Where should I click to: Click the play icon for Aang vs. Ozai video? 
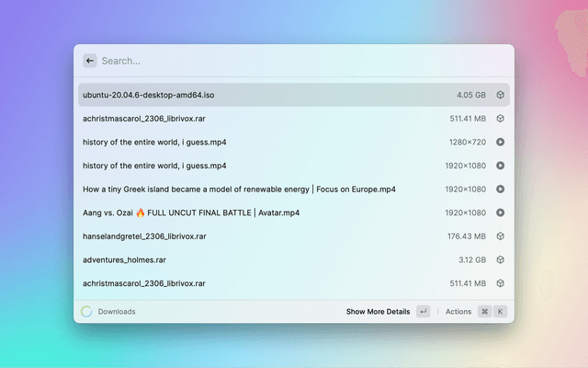pyautogui.click(x=500, y=213)
